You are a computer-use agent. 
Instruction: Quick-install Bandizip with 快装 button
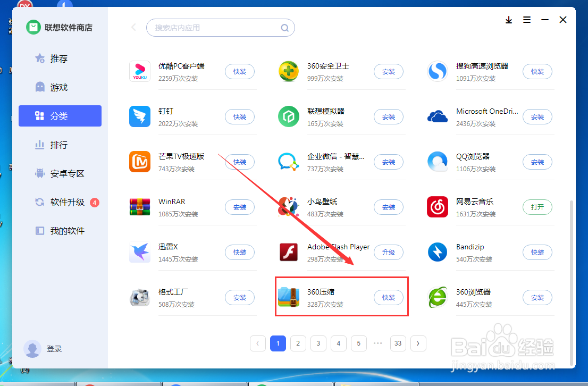coord(537,252)
